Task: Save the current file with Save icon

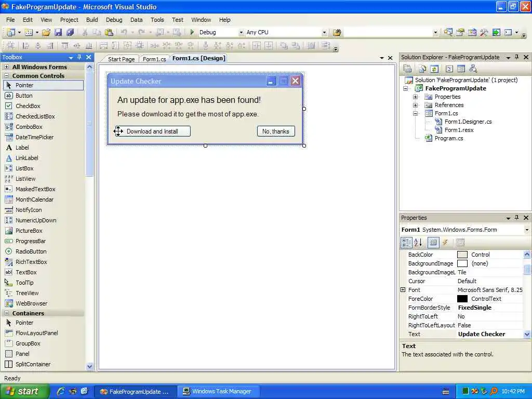Action: (58, 32)
